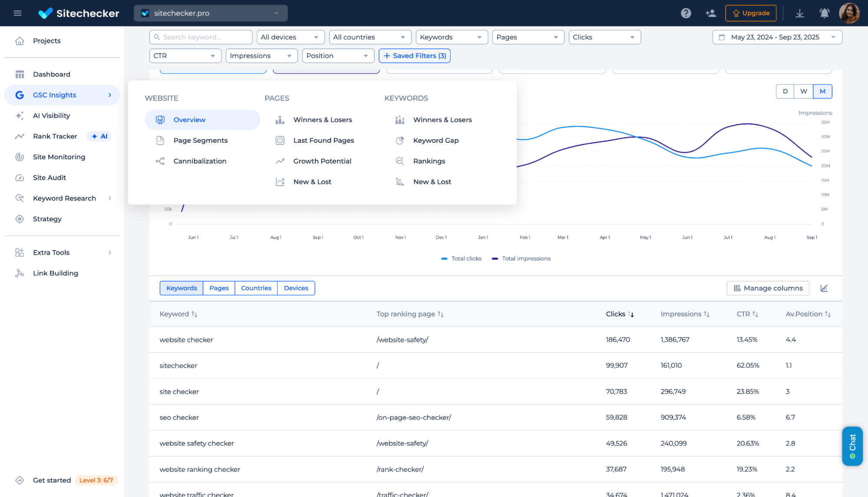
Task: Click the AI Visibility sparkle icon
Action: [20, 115]
